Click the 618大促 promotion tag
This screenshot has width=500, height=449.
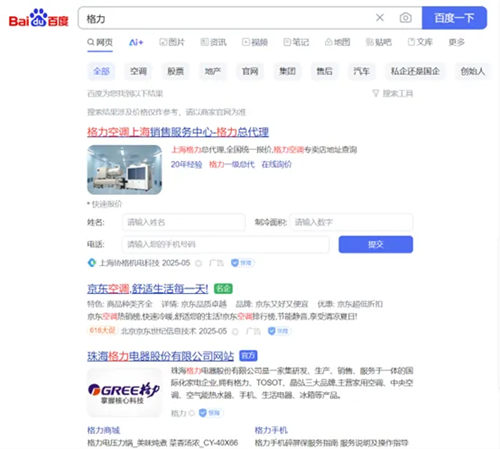[102, 330]
